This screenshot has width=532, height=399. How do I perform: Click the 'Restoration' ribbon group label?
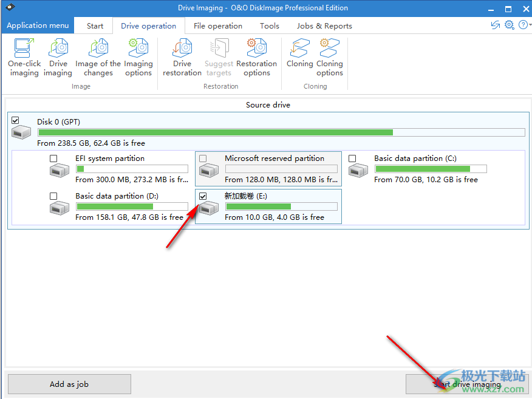pos(221,86)
